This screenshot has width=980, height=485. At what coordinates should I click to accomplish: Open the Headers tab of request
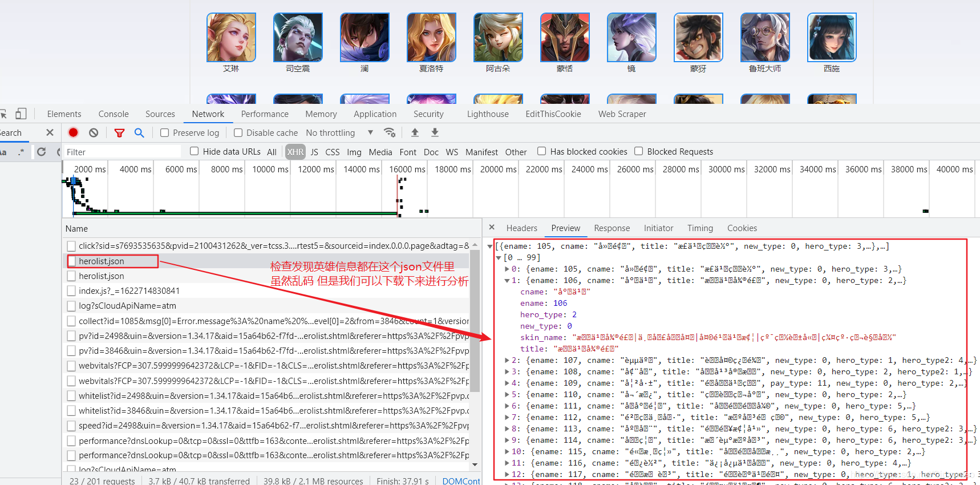coord(522,228)
